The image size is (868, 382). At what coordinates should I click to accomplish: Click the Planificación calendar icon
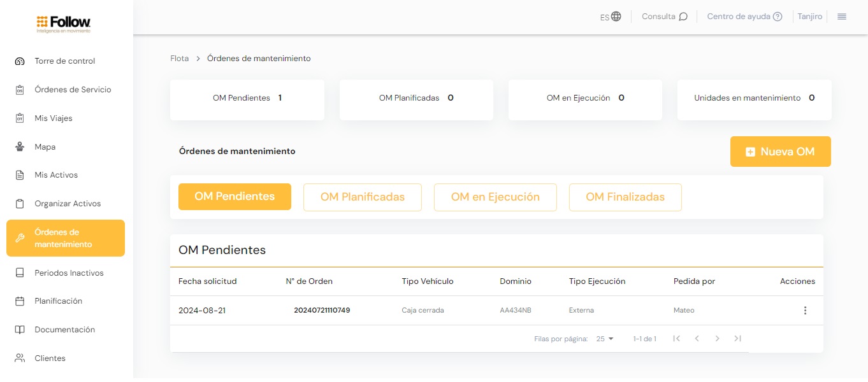[x=20, y=301]
